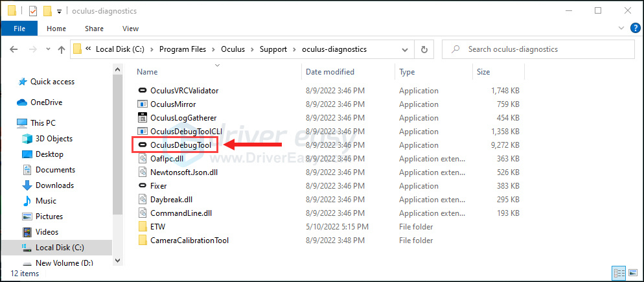
Task: Go up one folder level arrow
Action: point(61,49)
